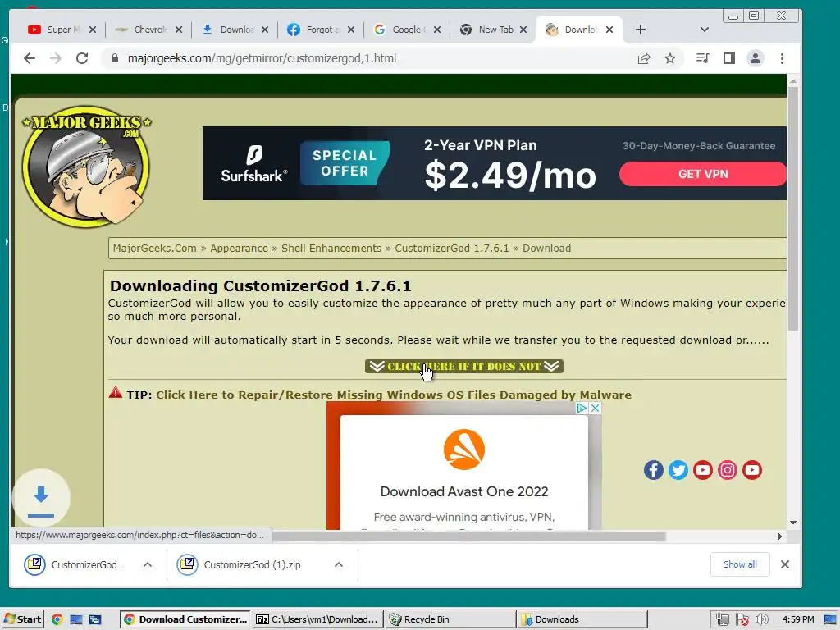Close the downloads shelf

[x=785, y=564]
